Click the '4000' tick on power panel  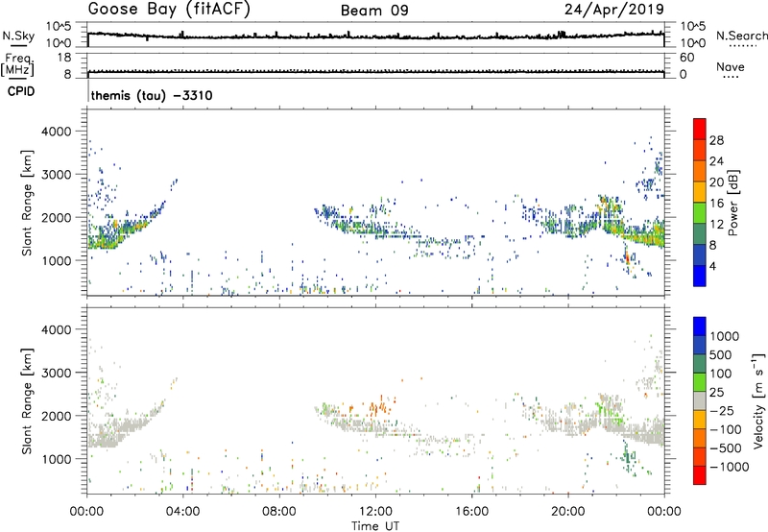click(x=57, y=132)
